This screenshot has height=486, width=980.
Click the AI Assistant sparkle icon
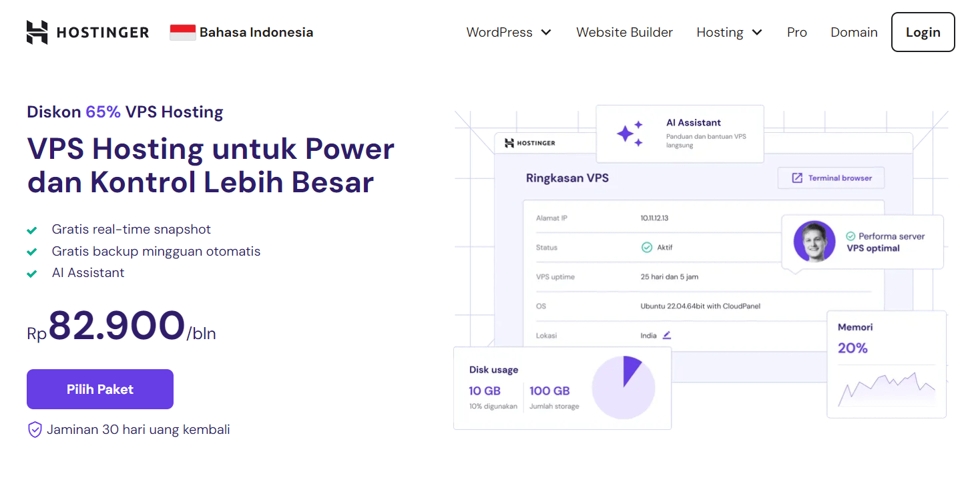point(630,134)
